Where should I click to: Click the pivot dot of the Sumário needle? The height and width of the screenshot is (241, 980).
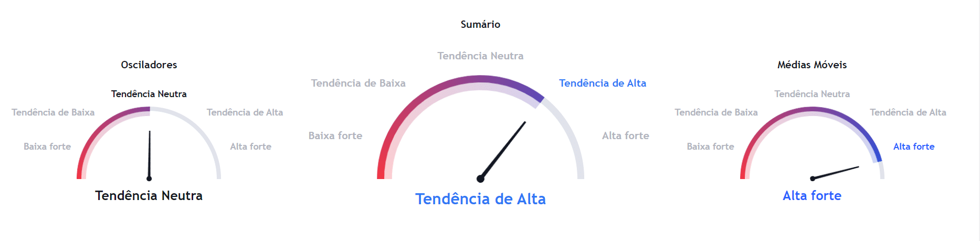coord(480,179)
